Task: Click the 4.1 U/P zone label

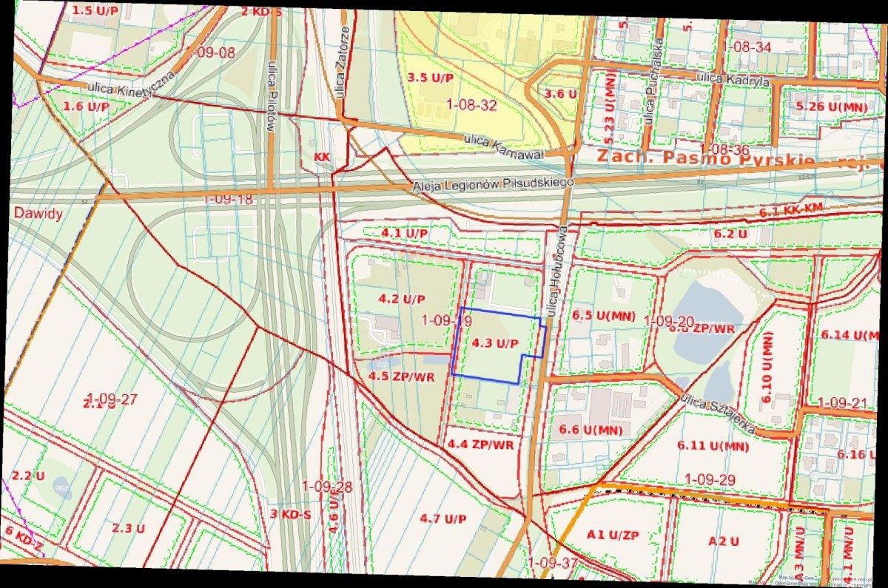Action: 405,234
